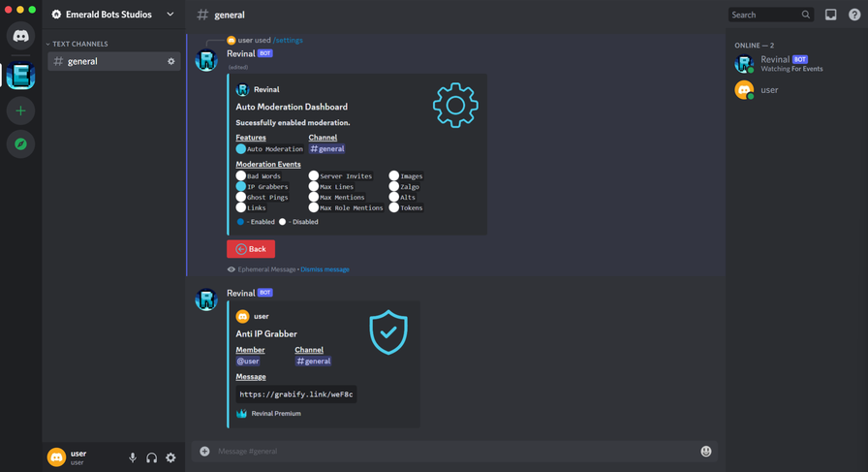868x472 pixels.
Task: Toggle the Bad Words moderation event
Action: click(x=241, y=176)
